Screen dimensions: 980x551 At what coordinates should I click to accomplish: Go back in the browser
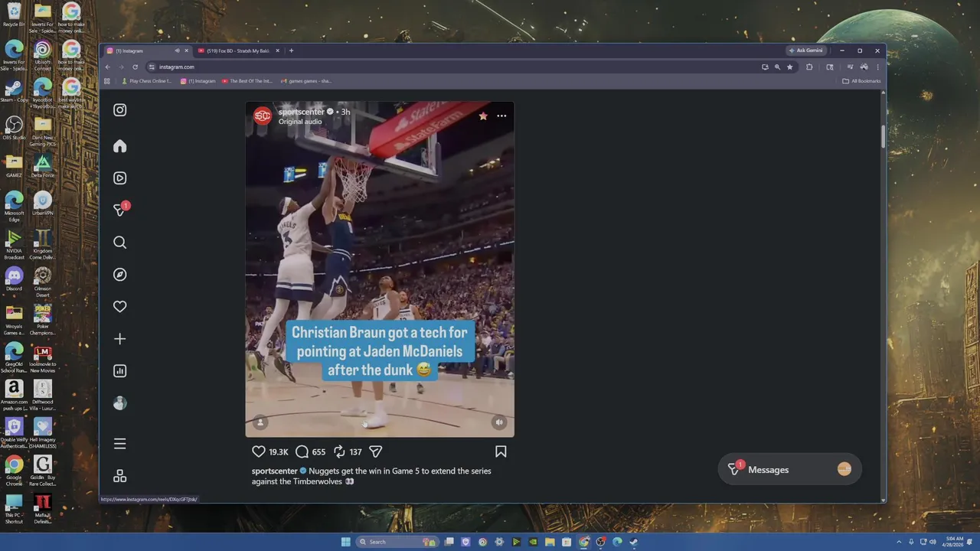[108, 67]
